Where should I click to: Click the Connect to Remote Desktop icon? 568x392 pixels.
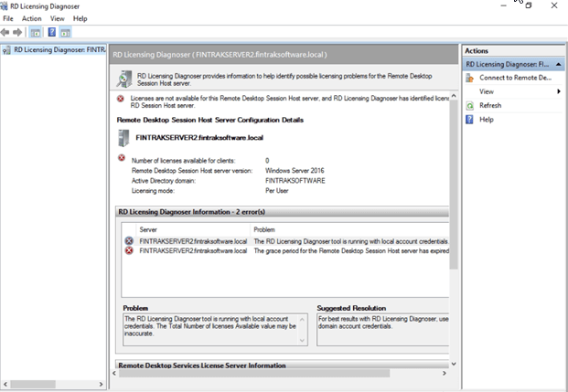(x=470, y=78)
